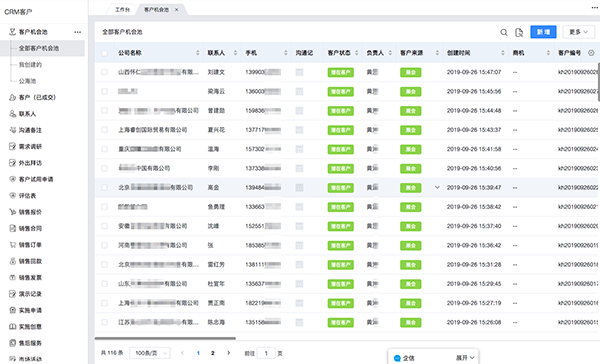This screenshot has height=364, width=600.
Task: Open the 更多 dropdown
Action: pyautogui.click(x=578, y=32)
